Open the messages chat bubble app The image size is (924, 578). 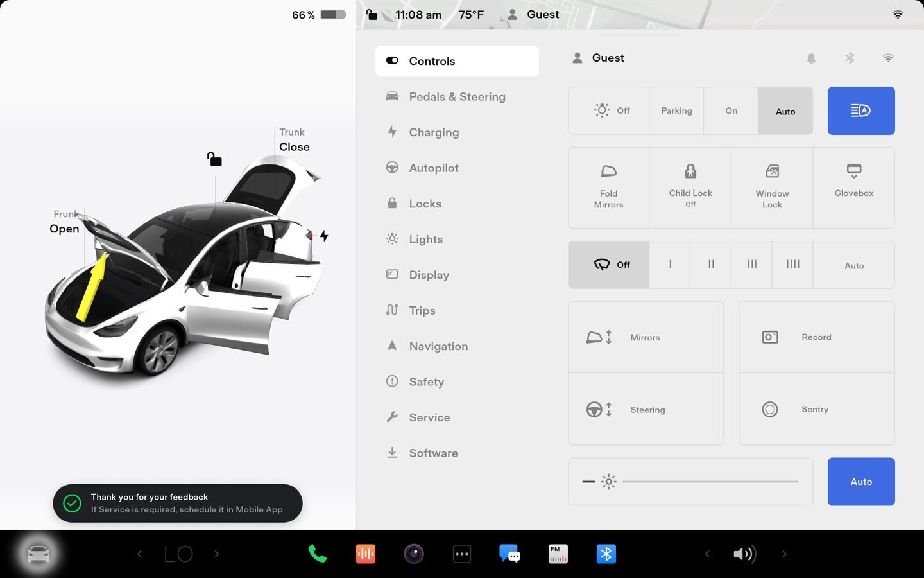(509, 554)
